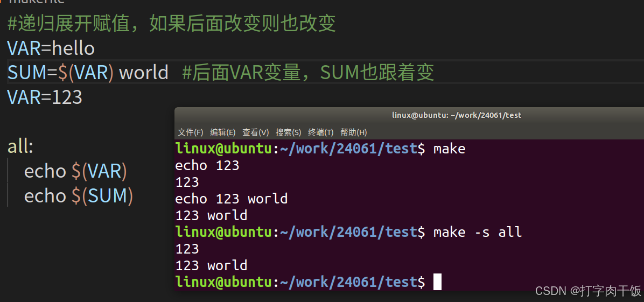Click the make -s all command

click(477, 232)
